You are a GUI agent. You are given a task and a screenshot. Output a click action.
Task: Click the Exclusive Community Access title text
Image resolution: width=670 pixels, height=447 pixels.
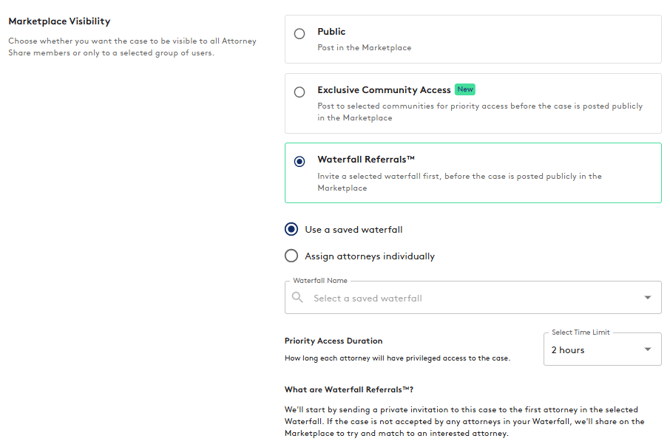pyautogui.click(x=384, y=90)
